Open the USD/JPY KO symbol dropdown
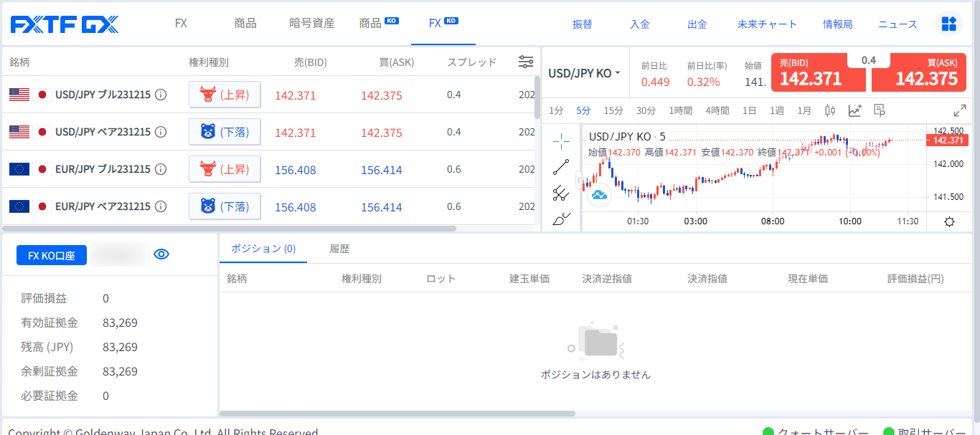The width and height of the screenshot is (980, 435). [584, 73]
